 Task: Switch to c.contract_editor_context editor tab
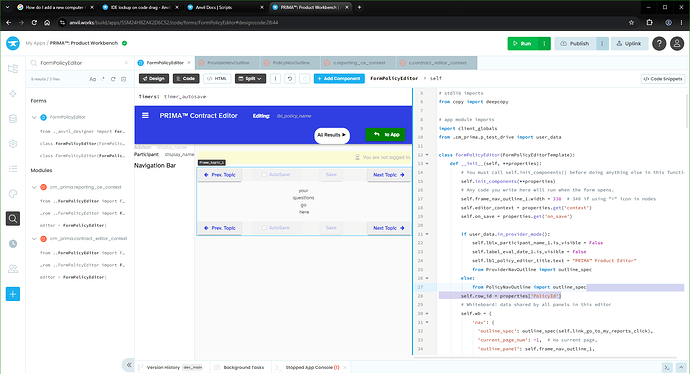[437, 63]
